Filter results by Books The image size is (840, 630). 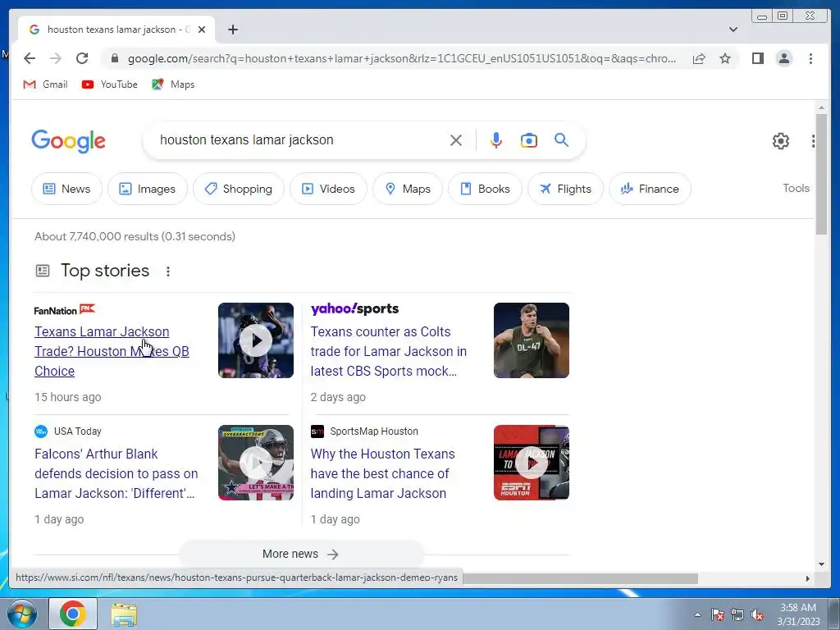pos(485,189)
